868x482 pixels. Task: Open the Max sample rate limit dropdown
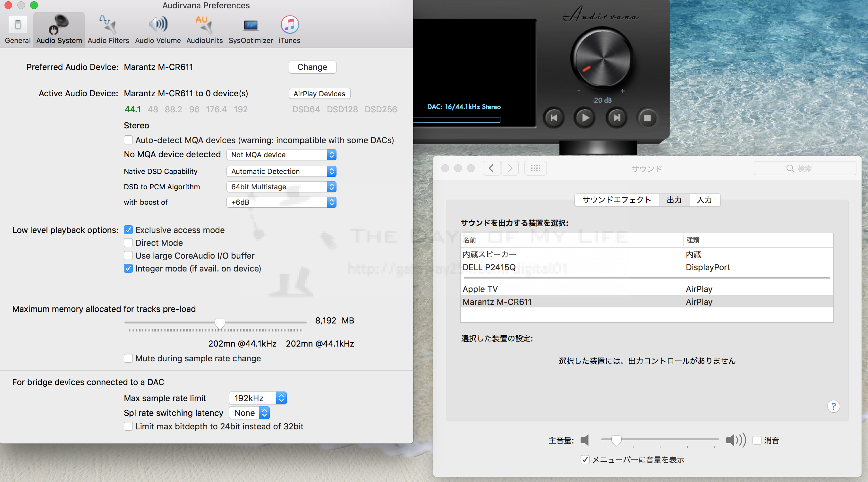point(258,398)
